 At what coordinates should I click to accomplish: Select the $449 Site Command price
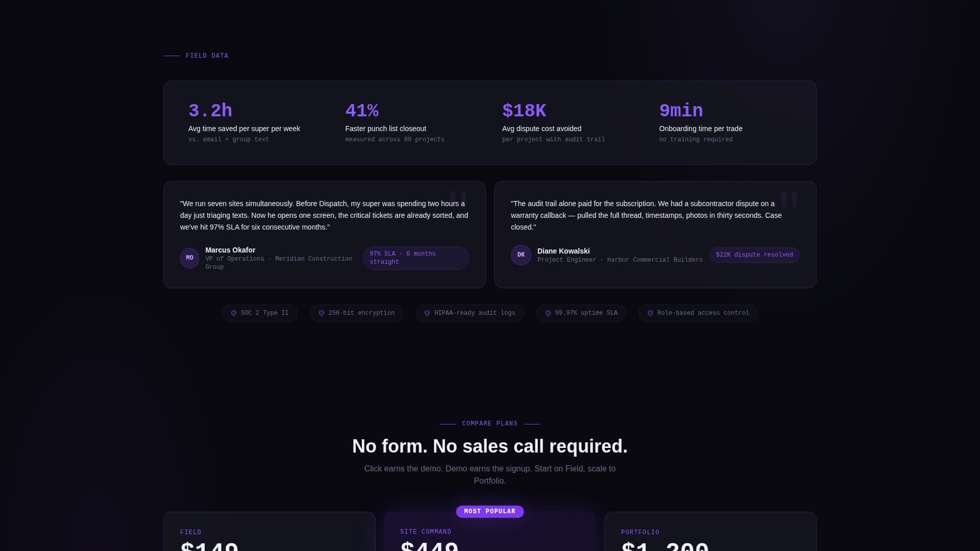coord(430,547)
